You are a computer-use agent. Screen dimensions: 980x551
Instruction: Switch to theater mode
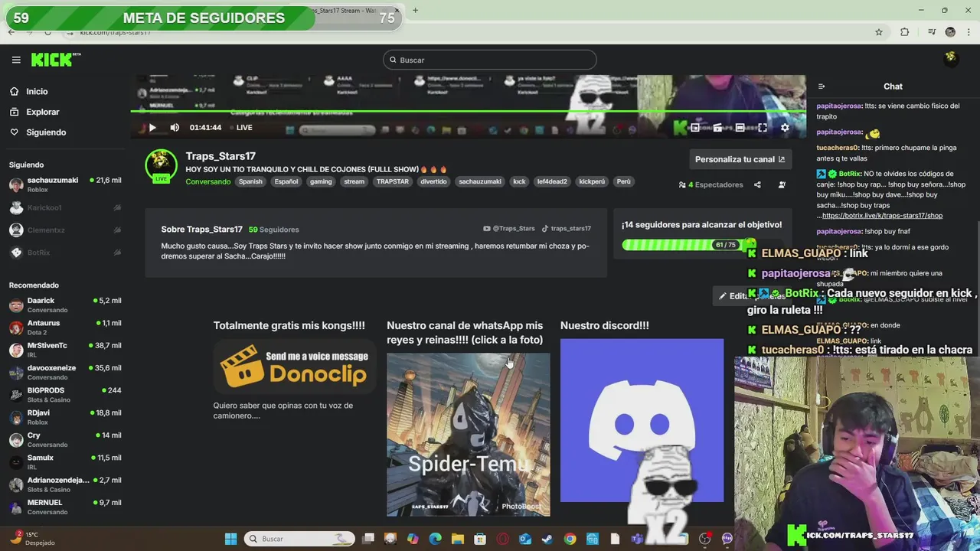coord(740,128)
